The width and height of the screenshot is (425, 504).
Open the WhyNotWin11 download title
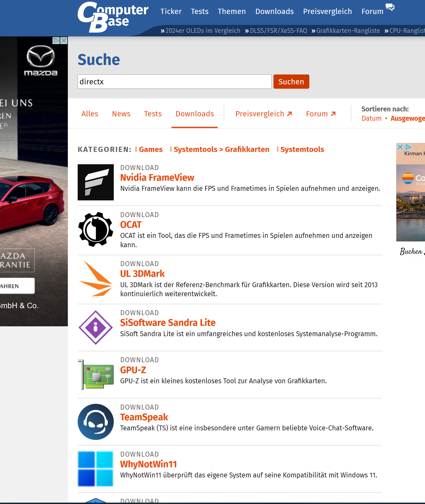(149, 464)
